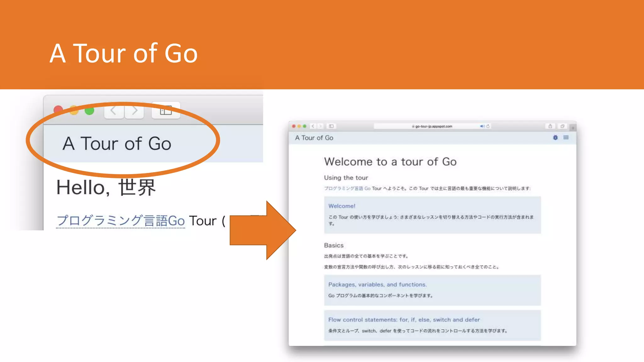Click the 'Basics' section heading

(334, 245)
